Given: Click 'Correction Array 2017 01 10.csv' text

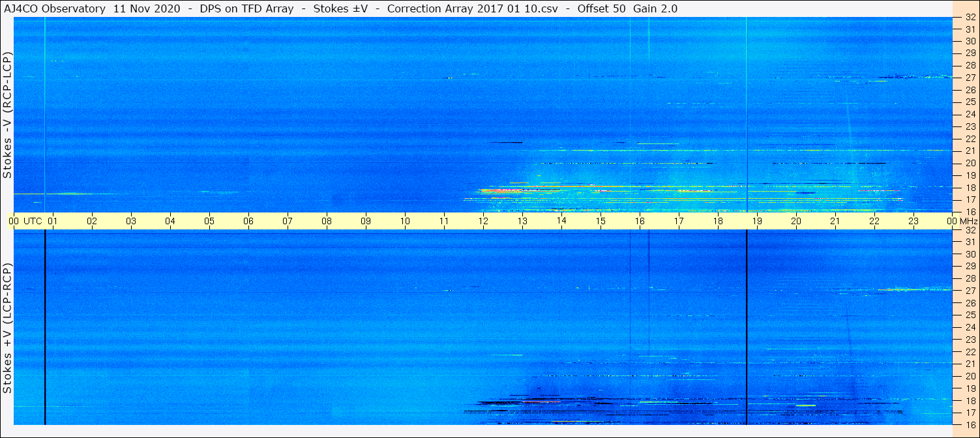Looking at the screenshot, I should tap(473, 8).
